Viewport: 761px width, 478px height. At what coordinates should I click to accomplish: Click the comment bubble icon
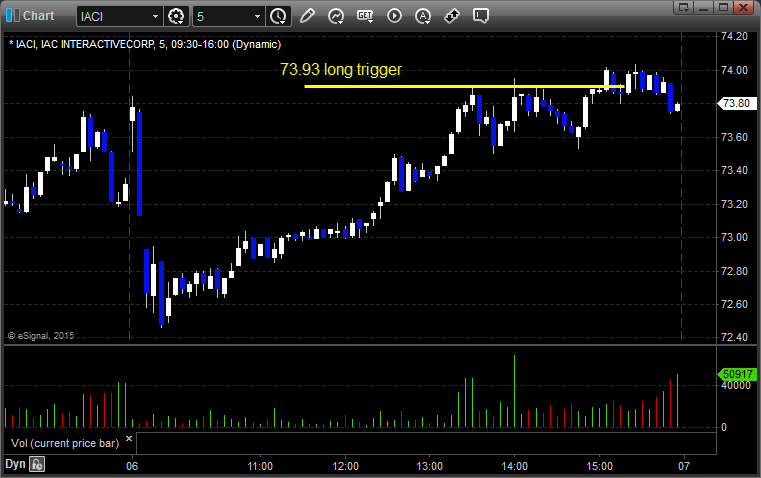pyautogui.click(x=480, y=16)
